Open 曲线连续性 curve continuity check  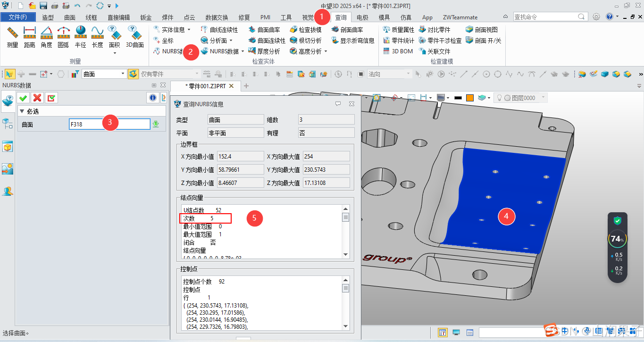(219, 30)
